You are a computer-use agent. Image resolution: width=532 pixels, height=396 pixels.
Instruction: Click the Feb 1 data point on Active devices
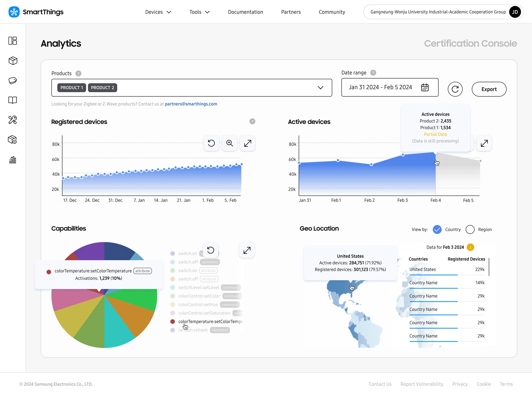click(338, 160)
